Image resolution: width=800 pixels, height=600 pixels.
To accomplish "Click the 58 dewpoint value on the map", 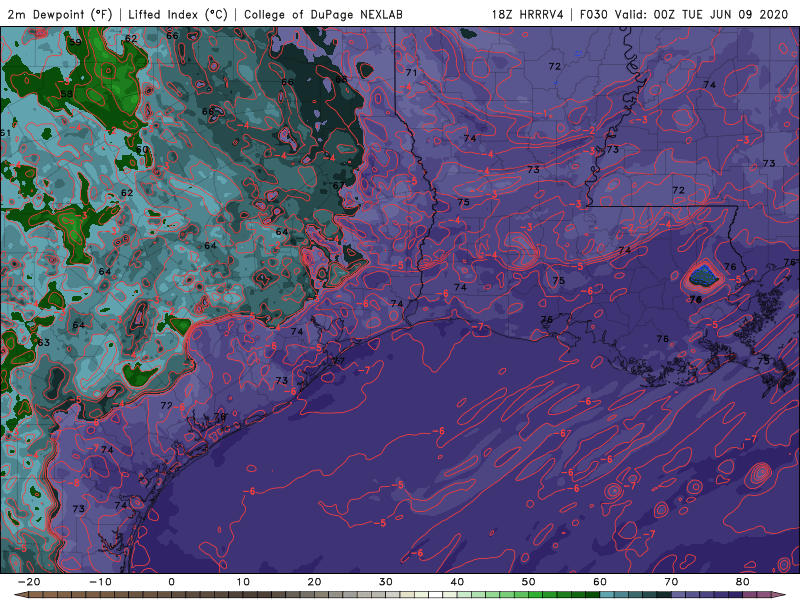I will click(66, 94).
